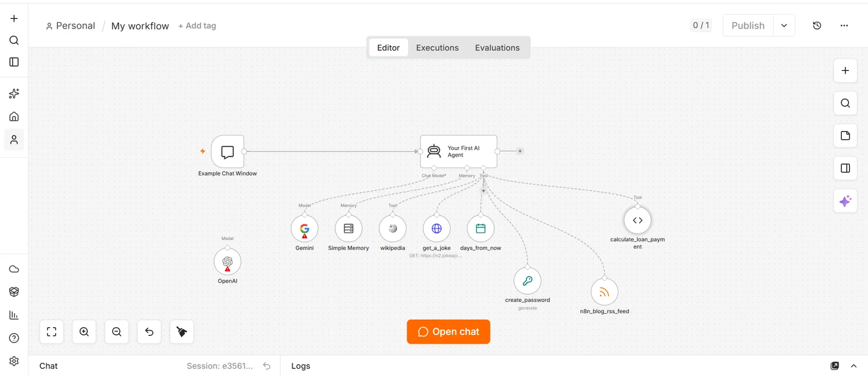Open the help question mark icon
Viewport: 868px width, 376px height.
coord(14,338)
